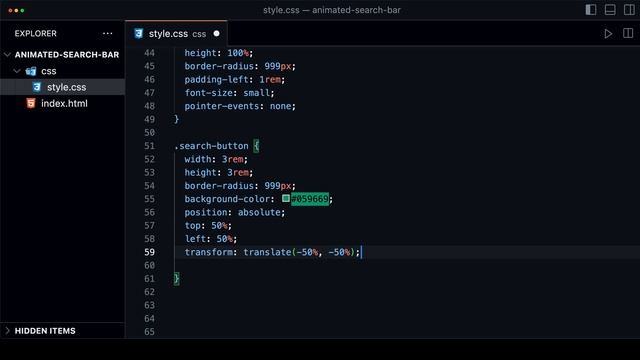Click the transform property on line 59
640x360 pixels.
click(208, 252)
